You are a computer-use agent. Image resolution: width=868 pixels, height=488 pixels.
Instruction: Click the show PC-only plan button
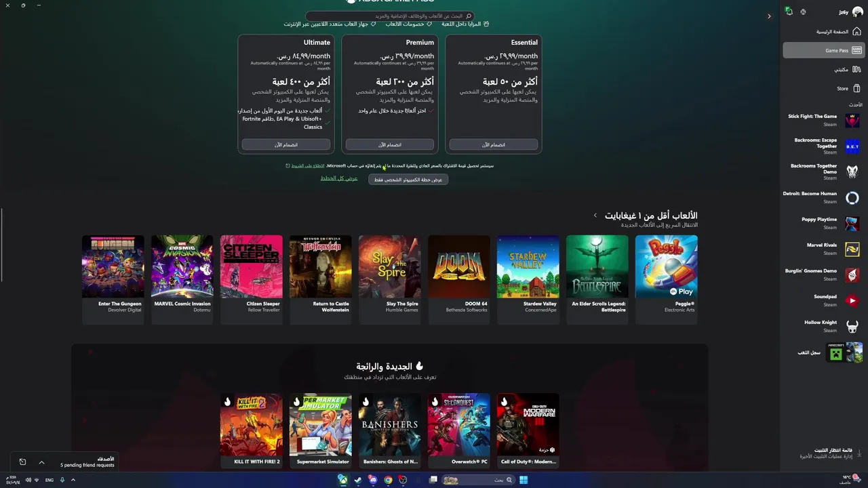408,180
